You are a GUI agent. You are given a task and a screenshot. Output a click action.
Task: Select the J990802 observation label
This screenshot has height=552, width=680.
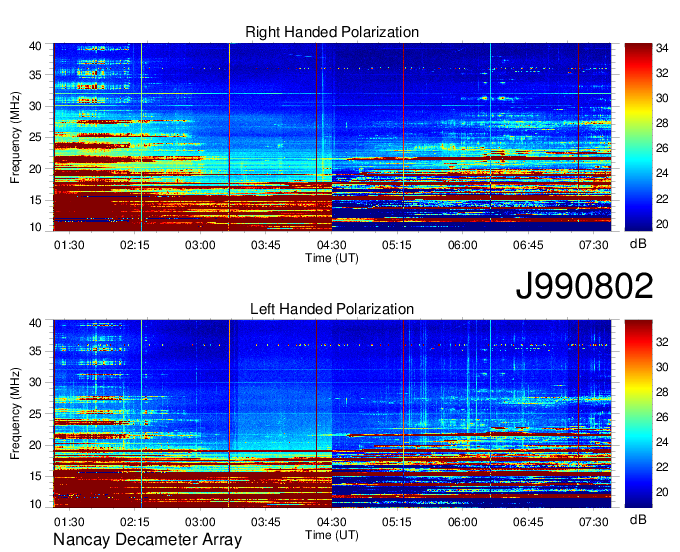click(x=584, y=286)
